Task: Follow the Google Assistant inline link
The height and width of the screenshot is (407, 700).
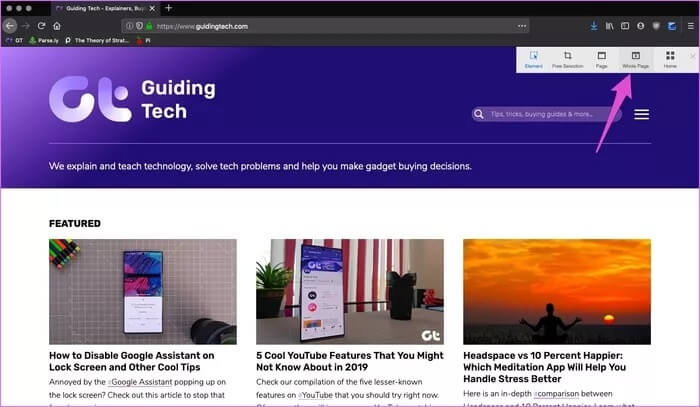Action: 140,382
